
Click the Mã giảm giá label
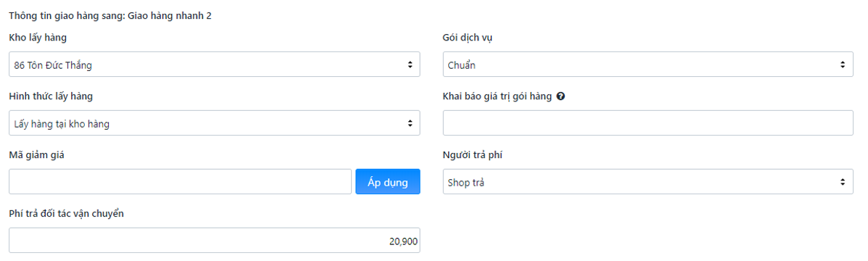(x=37, y=155)
